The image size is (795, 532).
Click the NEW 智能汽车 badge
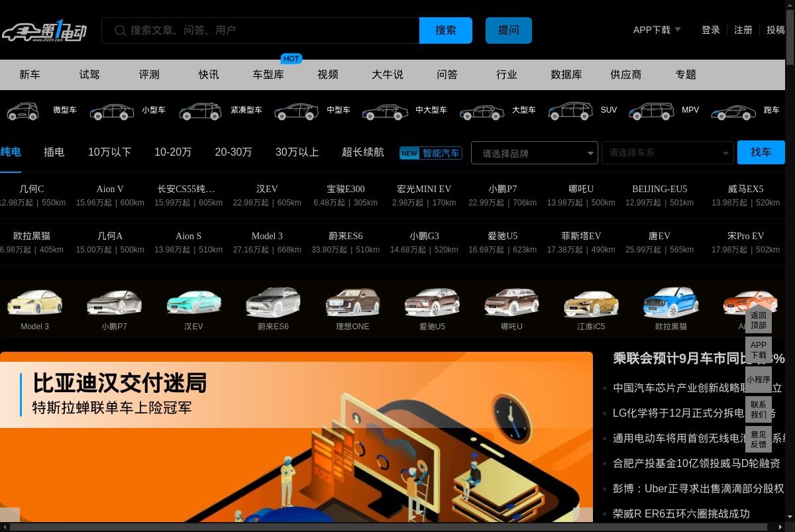[431, 153]
